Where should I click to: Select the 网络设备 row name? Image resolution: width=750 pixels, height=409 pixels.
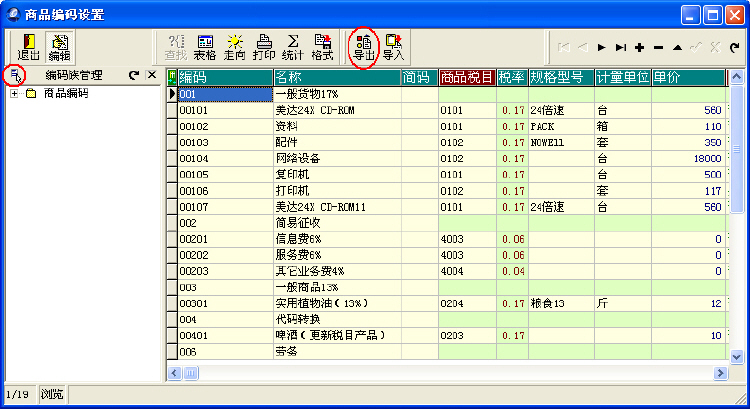[337, 159]
